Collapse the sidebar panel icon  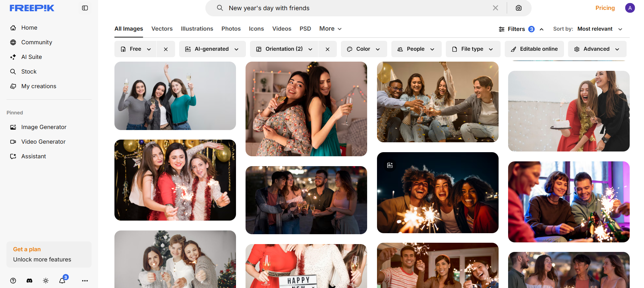(x=85, y=8)
